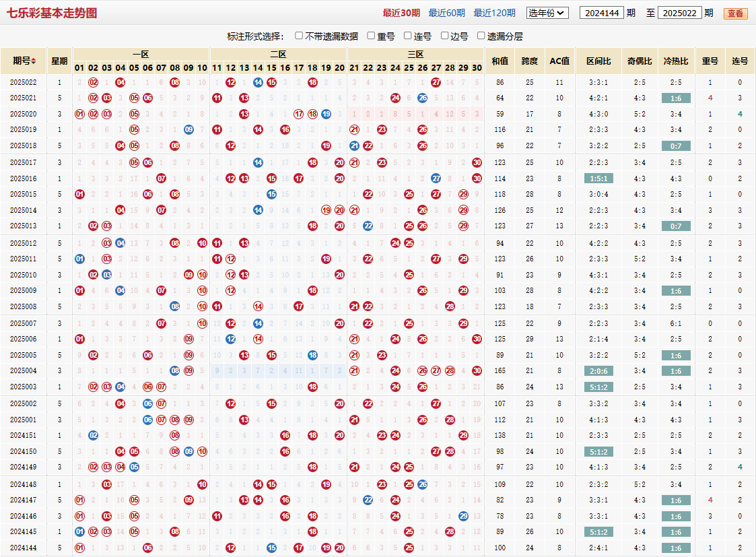
Task: Click blue ball 14 in row 2025014
Action: [258, 210]
